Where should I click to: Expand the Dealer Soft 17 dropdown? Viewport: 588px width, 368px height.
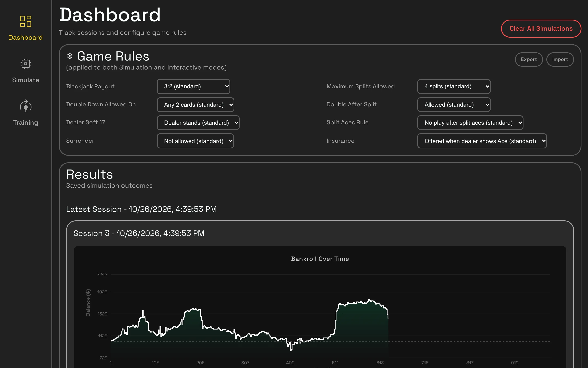[198, 123]
